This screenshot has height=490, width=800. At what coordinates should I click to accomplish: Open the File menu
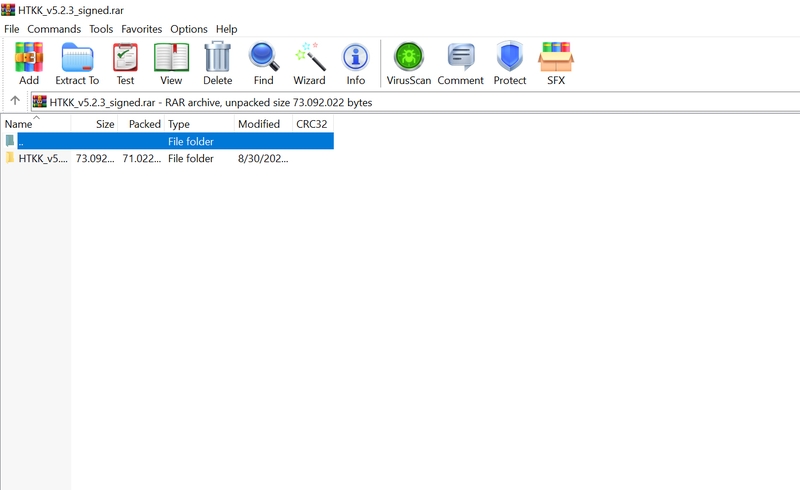point(12,29)
